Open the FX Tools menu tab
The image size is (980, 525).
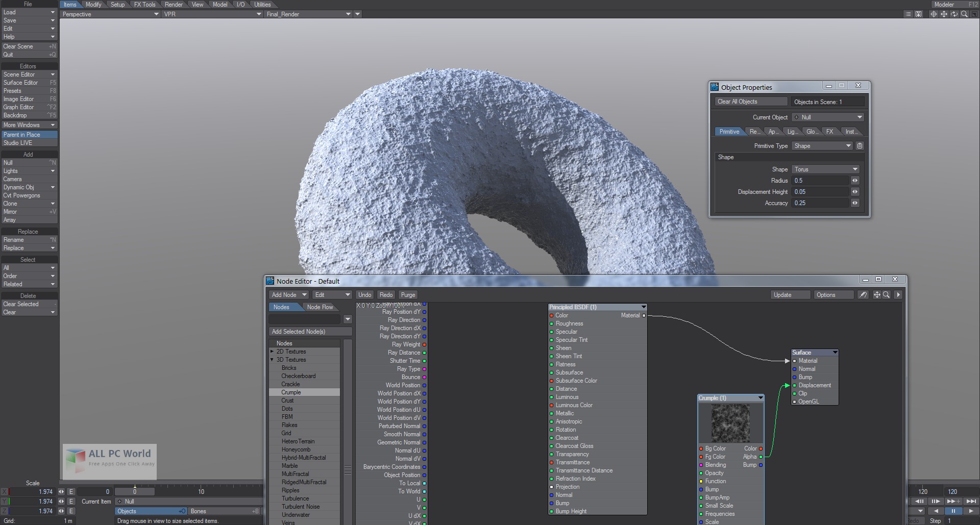coord(144,5)
